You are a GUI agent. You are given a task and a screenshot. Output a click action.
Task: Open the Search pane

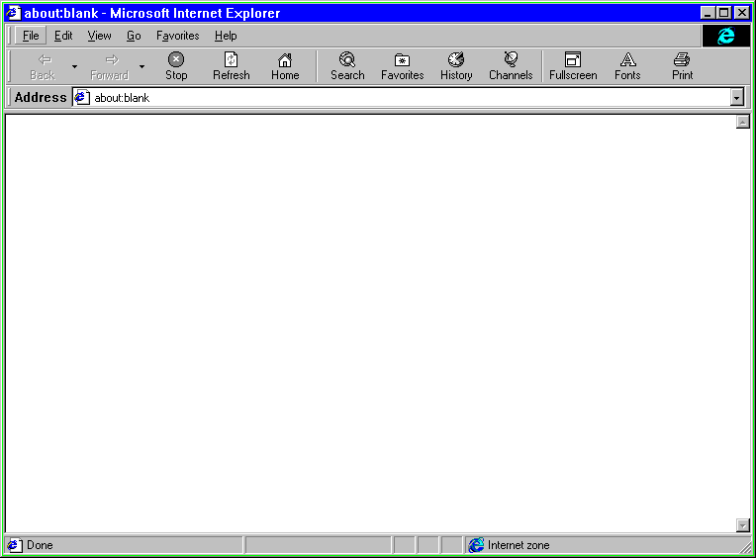coord(347,66)
